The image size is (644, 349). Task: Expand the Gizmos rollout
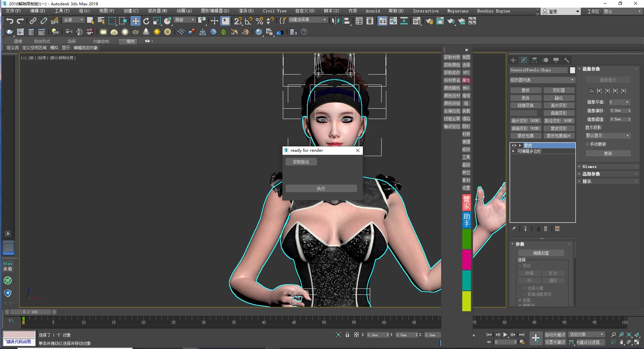click(x=589, y=166)
